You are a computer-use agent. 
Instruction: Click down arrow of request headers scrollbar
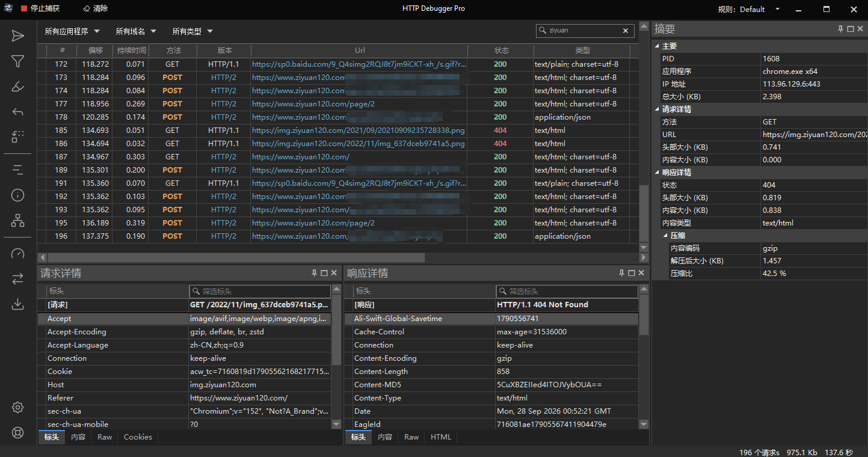[336, 424]
